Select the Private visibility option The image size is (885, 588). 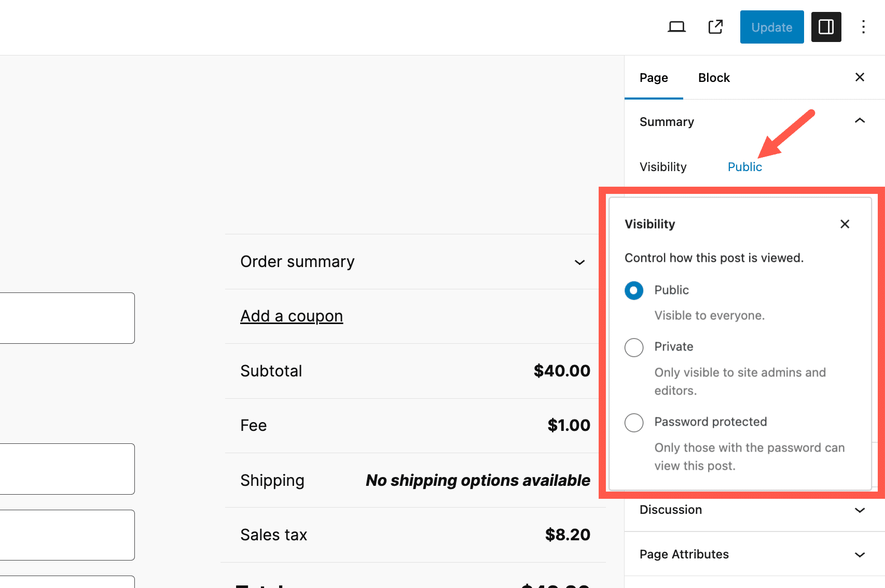634,347
